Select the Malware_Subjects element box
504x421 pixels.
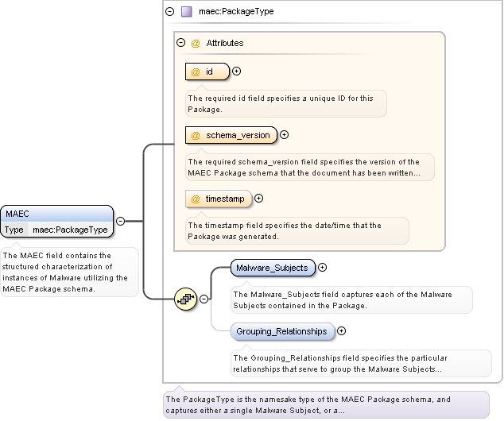[x=273, y=268]
